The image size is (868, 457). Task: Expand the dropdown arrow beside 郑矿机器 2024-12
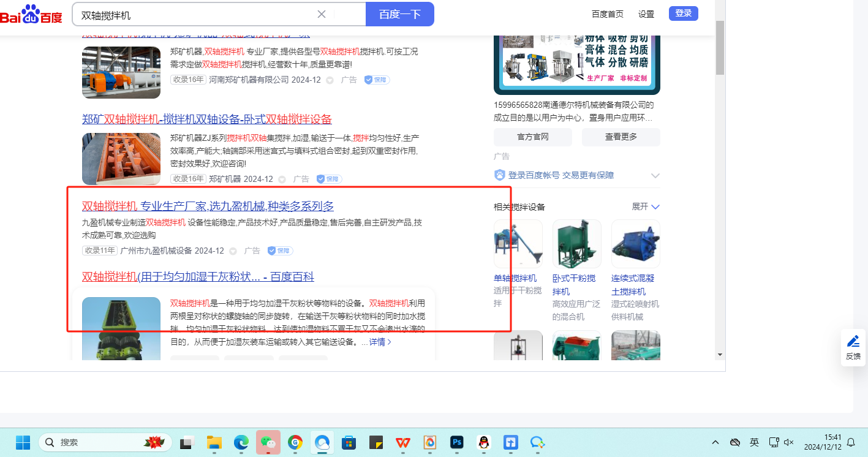(282, 179)
